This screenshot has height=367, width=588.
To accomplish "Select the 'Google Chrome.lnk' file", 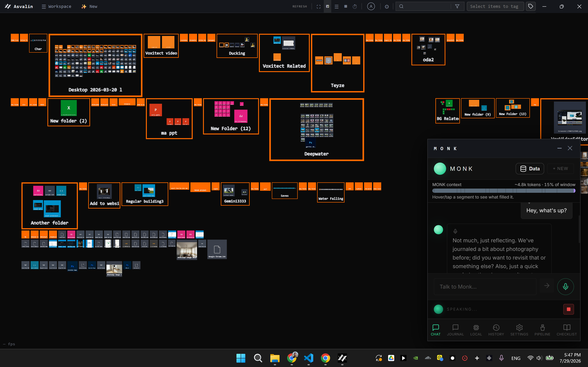I will tap(217, 249).
